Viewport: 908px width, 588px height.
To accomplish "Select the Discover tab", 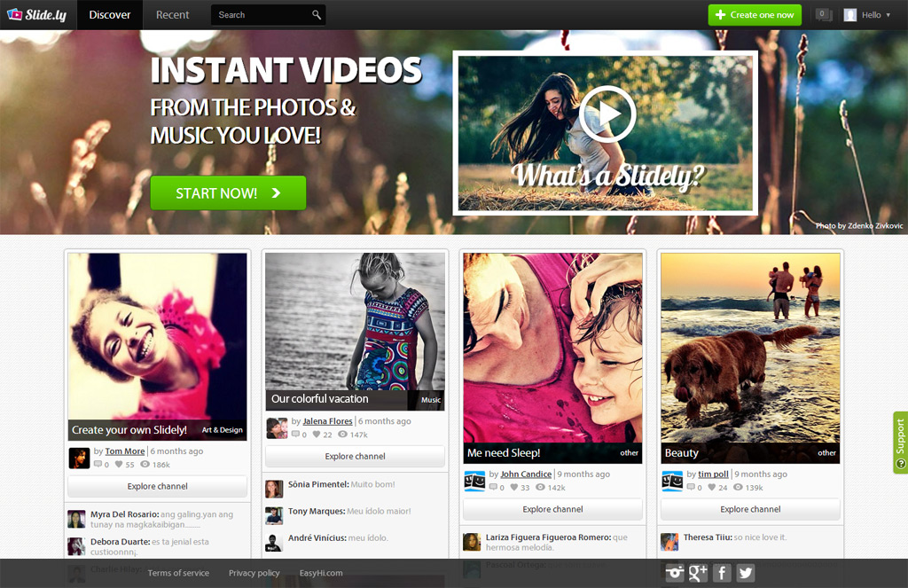I will (109, 14).
